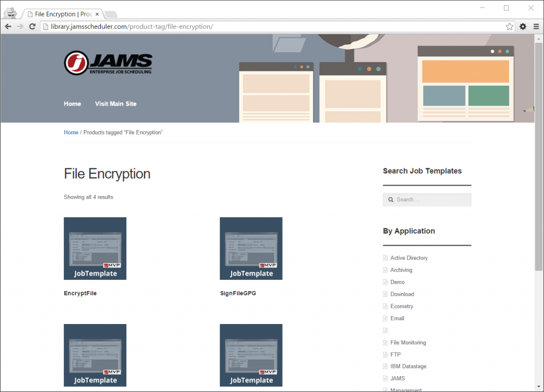Open the IBM Datastage category link
This screenshot has height=392, width=544.
[x=409, y=366]
